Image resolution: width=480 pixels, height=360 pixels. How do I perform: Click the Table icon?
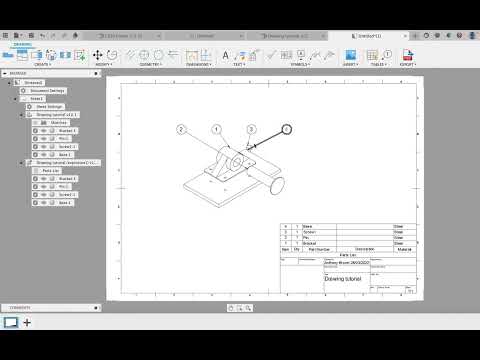(372, 55)
